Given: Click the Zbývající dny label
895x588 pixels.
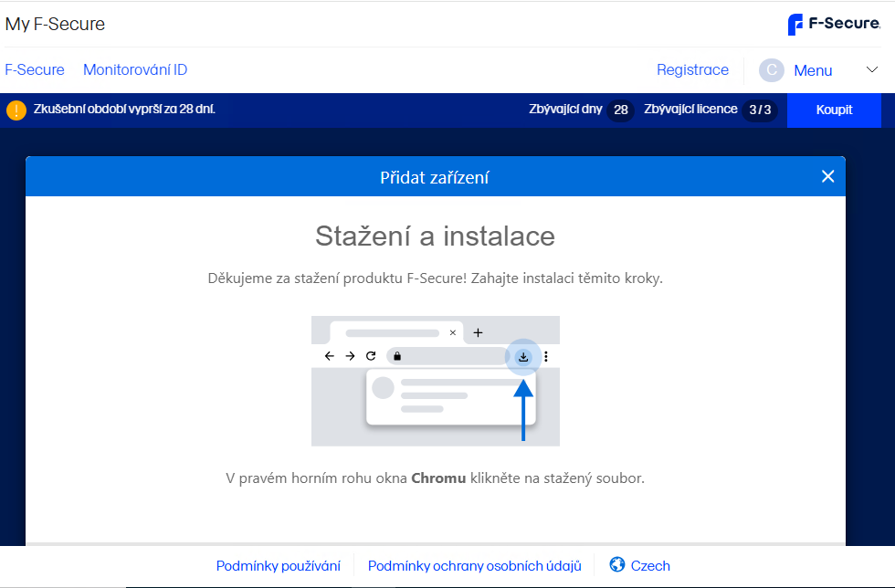Looking at the screenshot, I should (565, 109).
